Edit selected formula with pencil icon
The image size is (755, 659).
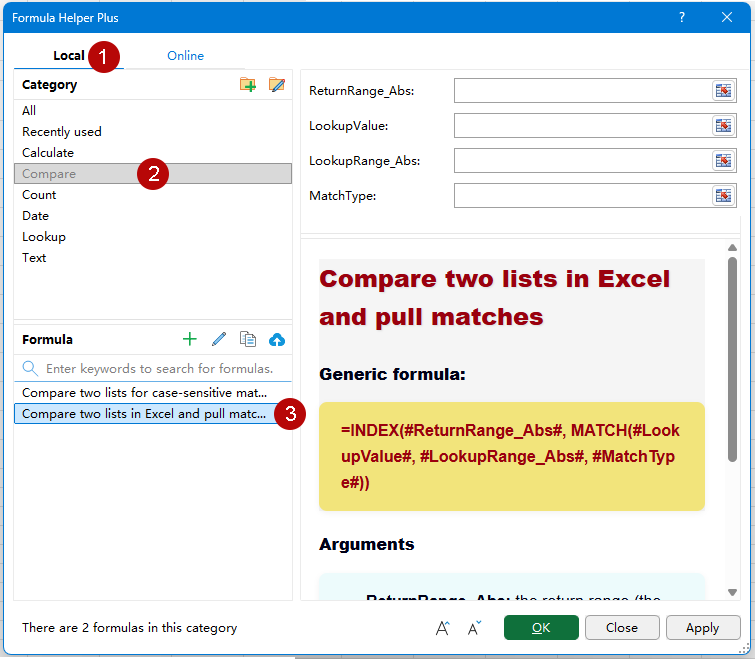[219, 339]
